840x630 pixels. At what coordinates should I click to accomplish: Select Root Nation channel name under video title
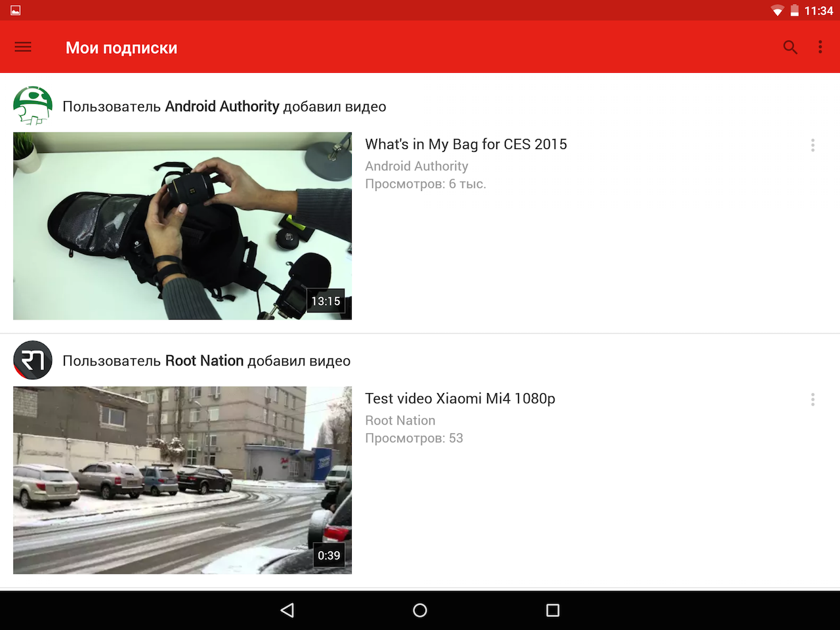coord(400,420)
